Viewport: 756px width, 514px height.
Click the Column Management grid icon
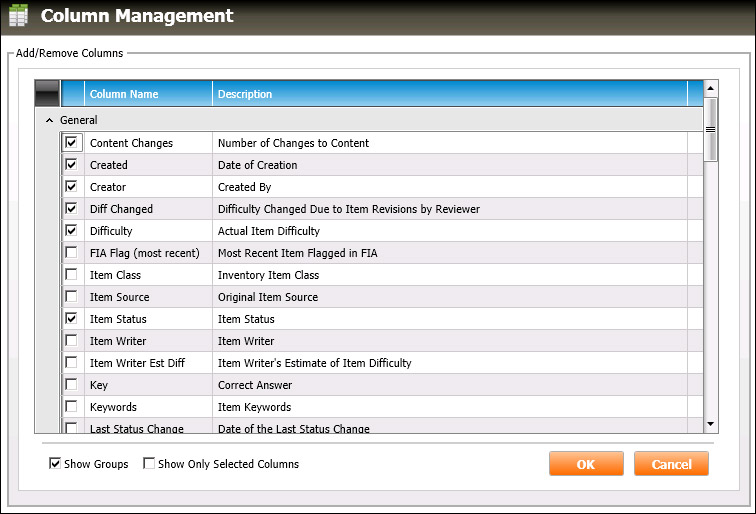click(19, 17)
